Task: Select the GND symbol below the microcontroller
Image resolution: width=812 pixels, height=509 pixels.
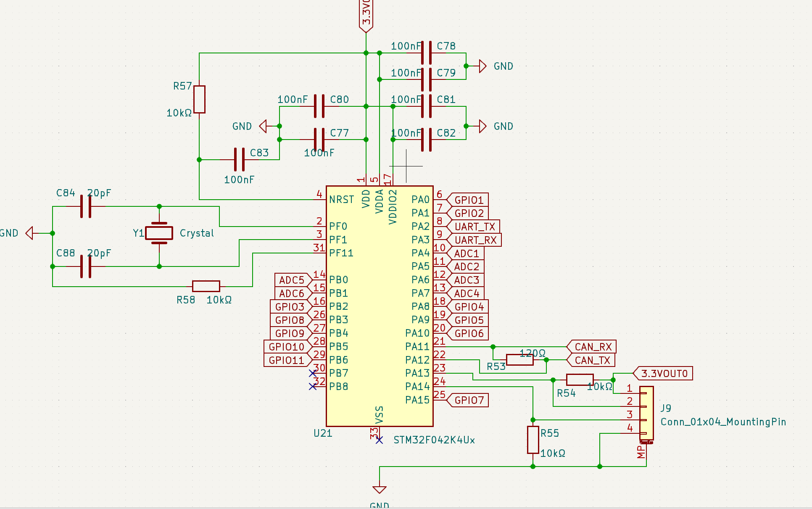Action: click(380, 490)
